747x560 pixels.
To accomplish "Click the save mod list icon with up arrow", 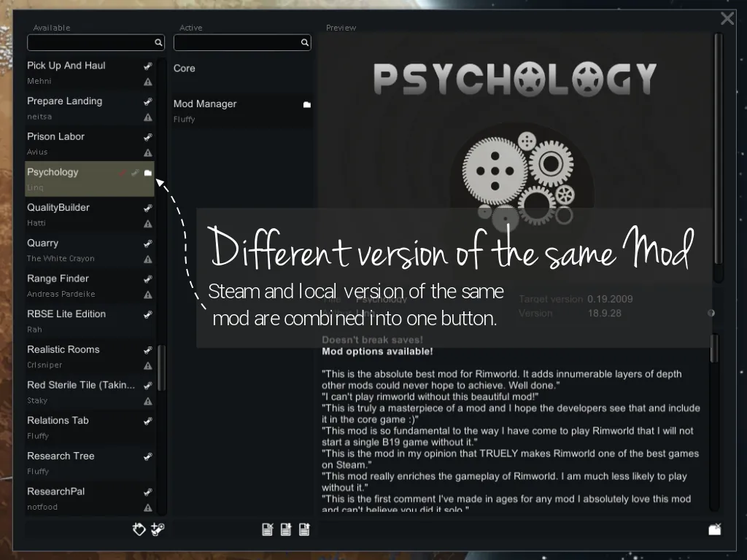I will (304, 530).
